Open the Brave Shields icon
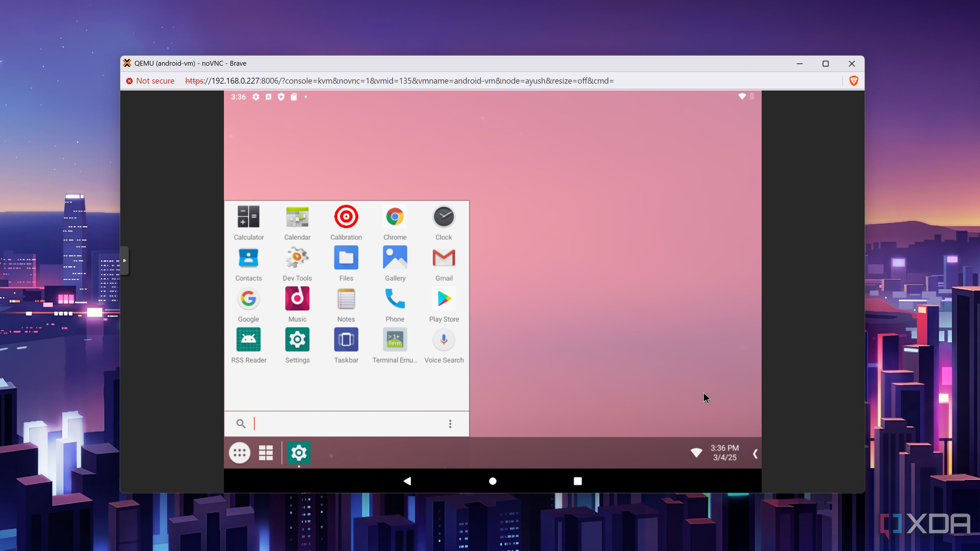980x551 pixels. pyautogui.click(x=853, y=81)
